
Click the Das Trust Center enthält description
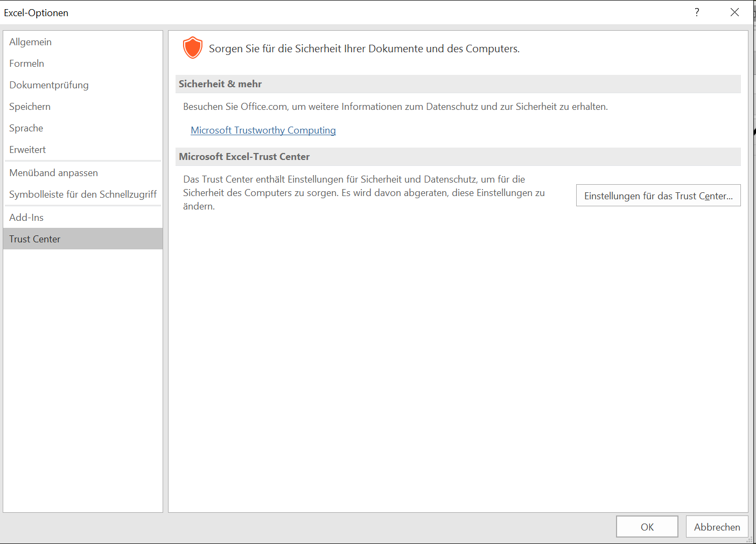pos(364,193)
